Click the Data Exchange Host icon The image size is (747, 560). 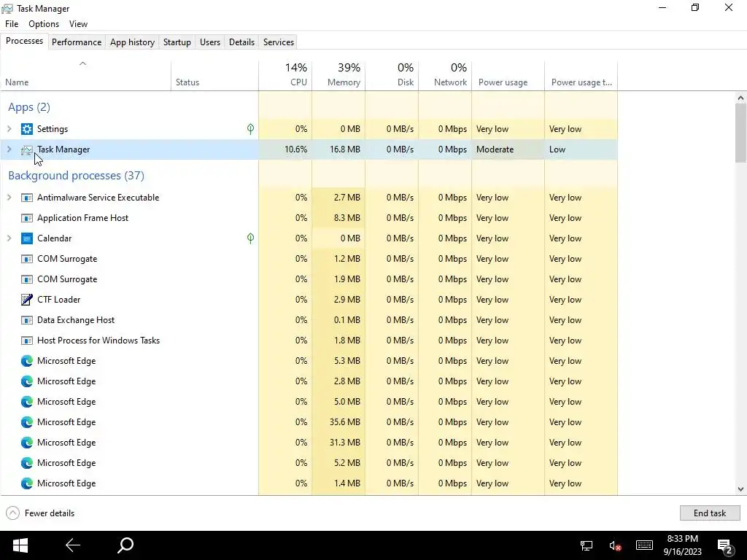click(x=27, y=320)
